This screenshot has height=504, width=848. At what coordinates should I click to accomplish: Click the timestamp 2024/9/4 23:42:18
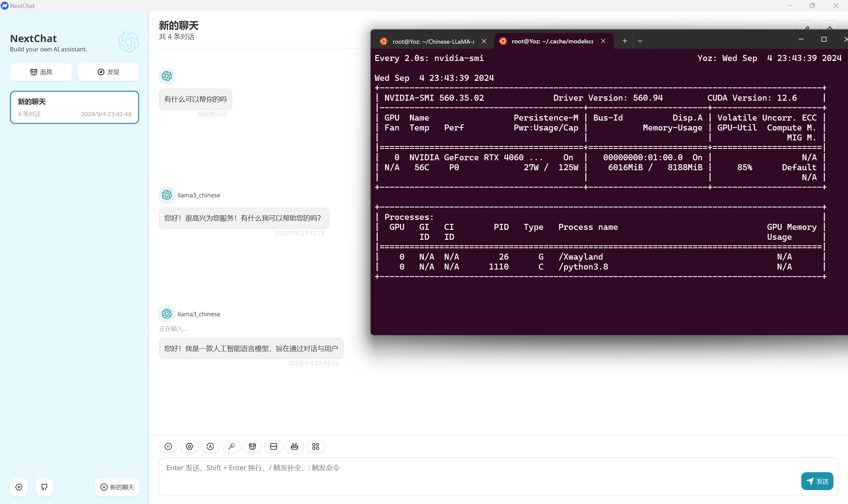[x=299, y=233]
